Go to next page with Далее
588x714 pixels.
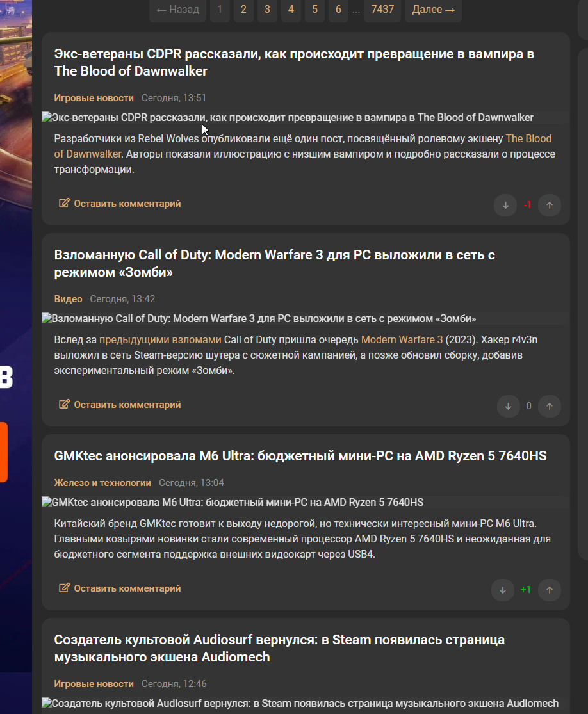click(x=433, y=10)
